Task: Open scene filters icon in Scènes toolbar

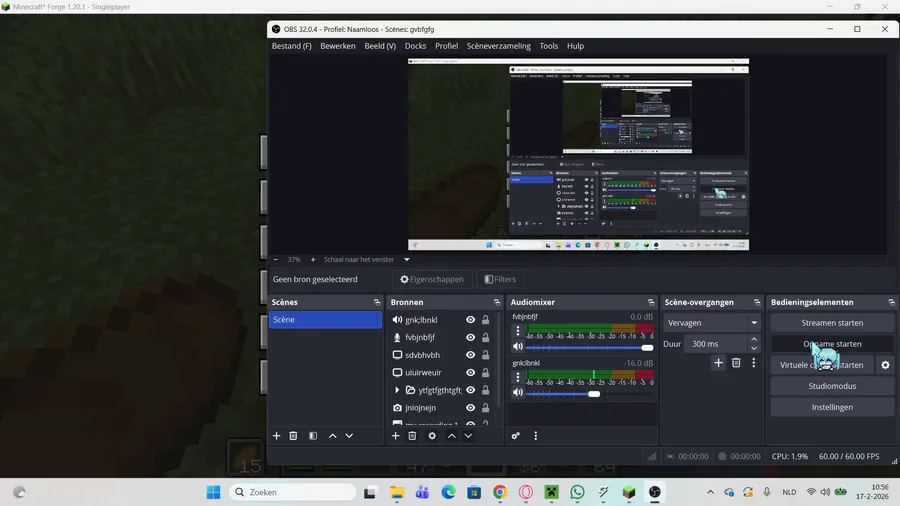Action: (313, 436)
